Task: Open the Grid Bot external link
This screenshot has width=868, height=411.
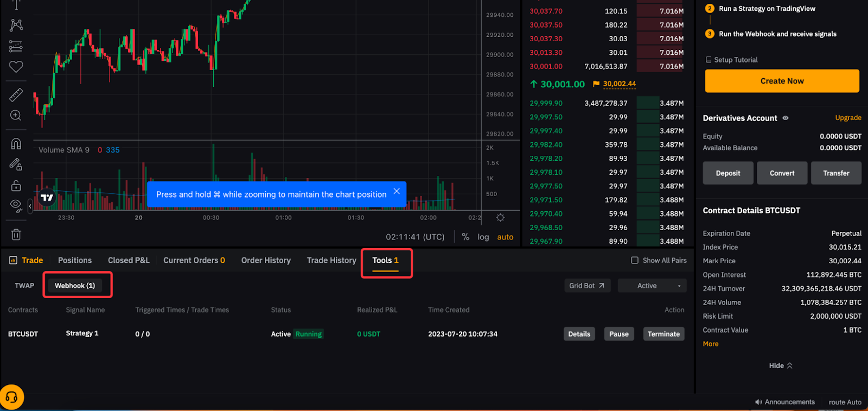Action: 587,286
